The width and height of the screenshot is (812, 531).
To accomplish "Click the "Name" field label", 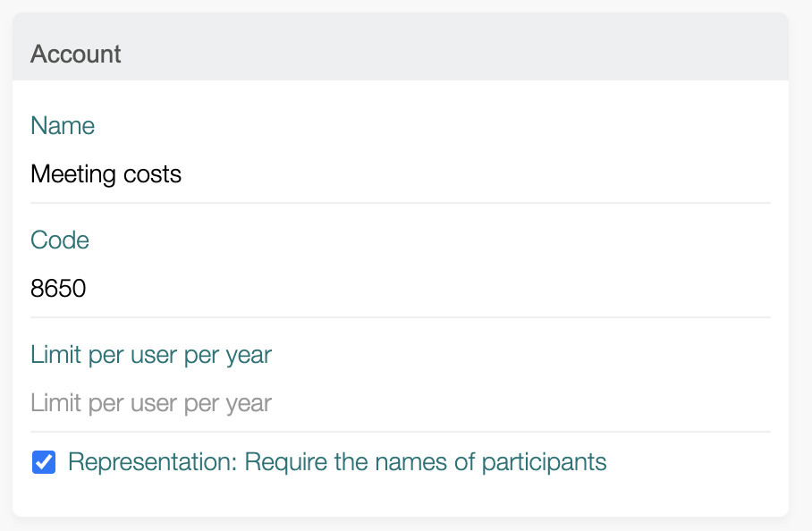I will (63, 125).
